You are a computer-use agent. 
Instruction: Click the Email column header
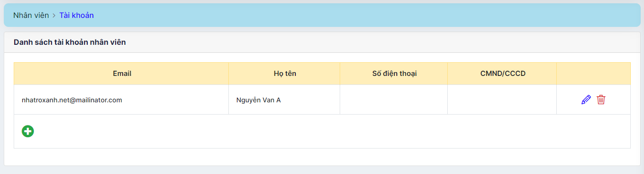pyautogui.click(x=122, y=74)
